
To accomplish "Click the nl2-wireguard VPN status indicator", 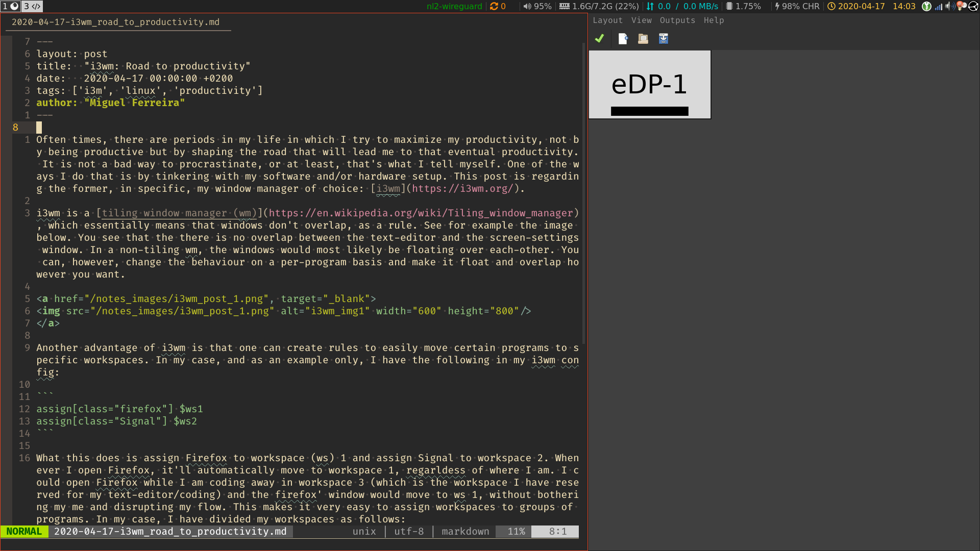I will coord(454,6).
